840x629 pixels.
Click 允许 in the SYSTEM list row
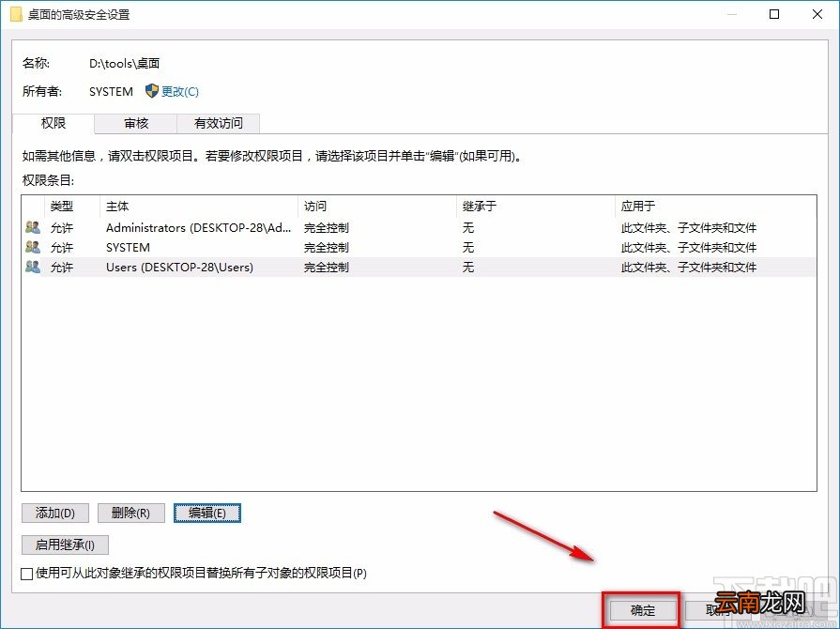click(62, 248)
